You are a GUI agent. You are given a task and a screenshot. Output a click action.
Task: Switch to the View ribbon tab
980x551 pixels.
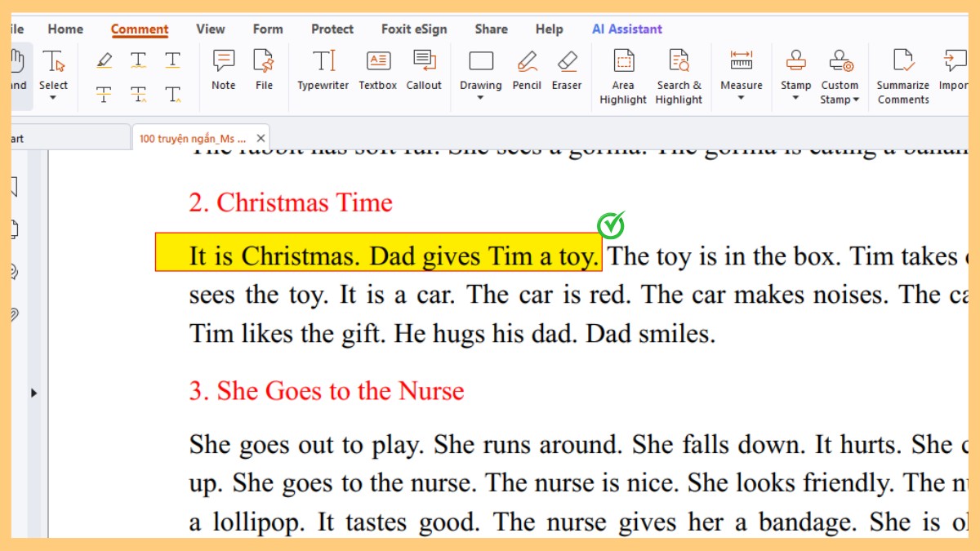click(x=210, y=29)
